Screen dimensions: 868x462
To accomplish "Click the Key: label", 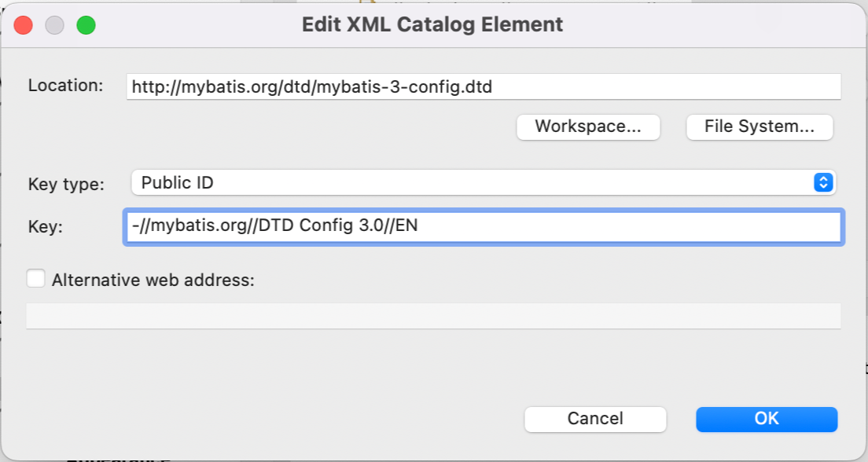I will tap(46, 226).
